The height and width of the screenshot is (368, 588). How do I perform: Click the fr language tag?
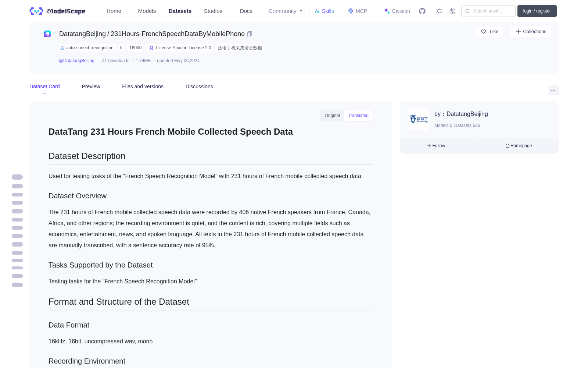tap(121, 48)
